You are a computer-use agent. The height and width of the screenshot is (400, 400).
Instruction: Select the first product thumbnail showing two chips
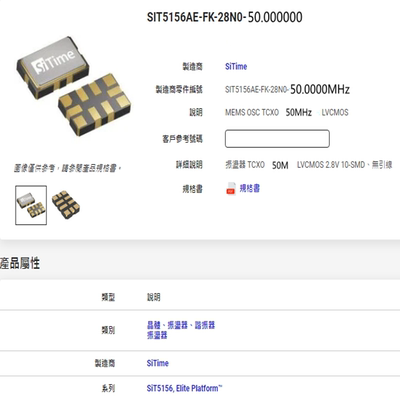coord(31,205)
